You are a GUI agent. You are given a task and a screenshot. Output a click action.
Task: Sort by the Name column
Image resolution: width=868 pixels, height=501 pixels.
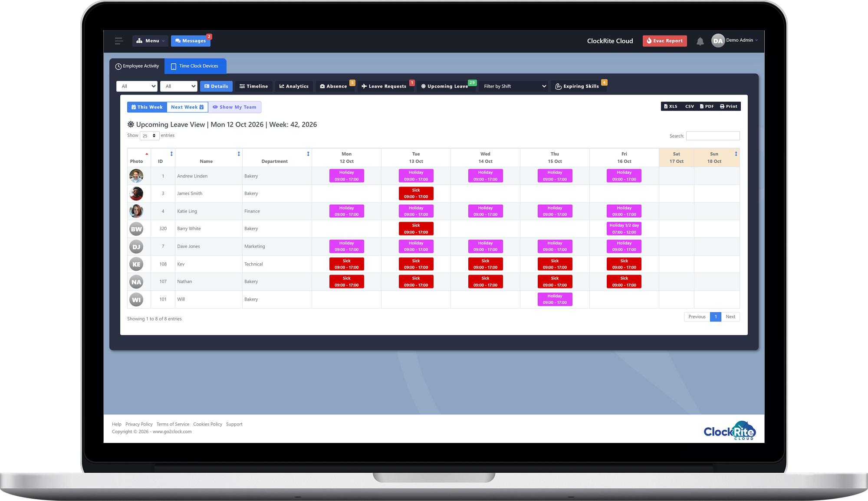pyautogui.click(x=208, y=158)
